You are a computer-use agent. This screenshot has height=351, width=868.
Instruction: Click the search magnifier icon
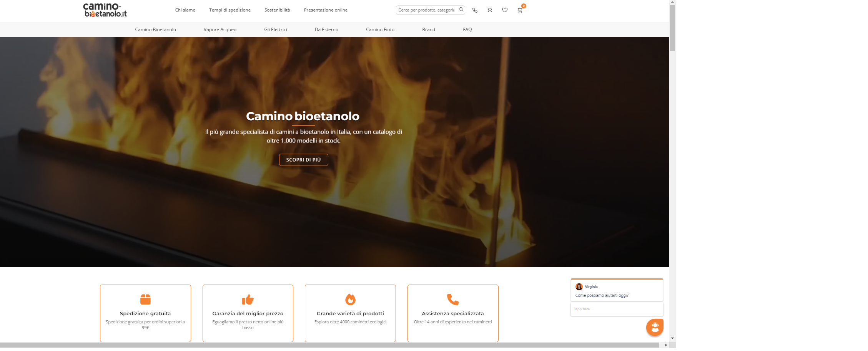[461, 10]
